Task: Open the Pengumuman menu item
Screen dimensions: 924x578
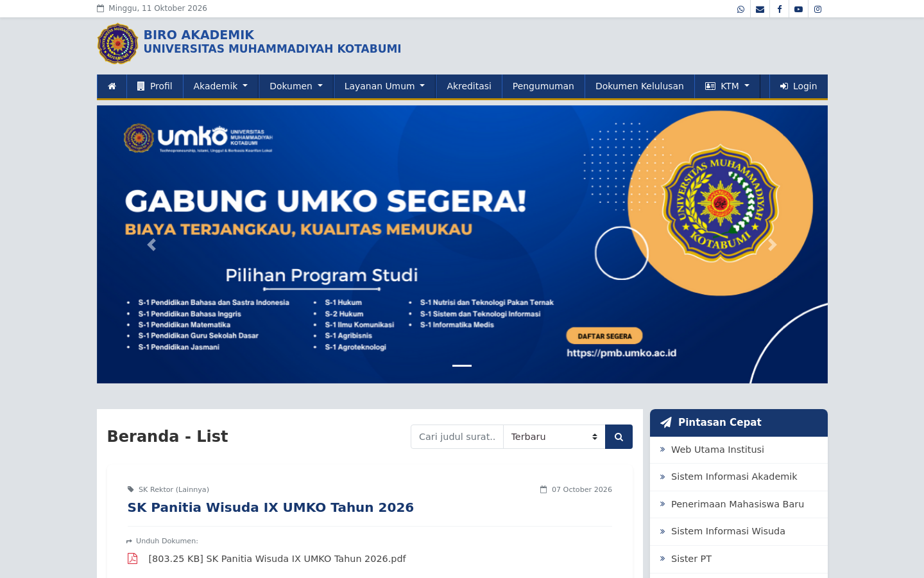Action: coord(543,86)
